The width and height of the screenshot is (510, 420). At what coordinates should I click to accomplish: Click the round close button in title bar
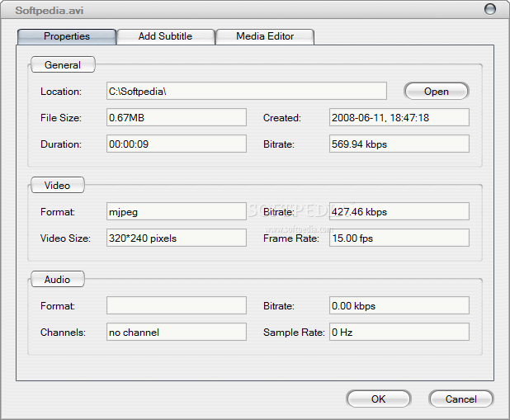tap(490, 9)
